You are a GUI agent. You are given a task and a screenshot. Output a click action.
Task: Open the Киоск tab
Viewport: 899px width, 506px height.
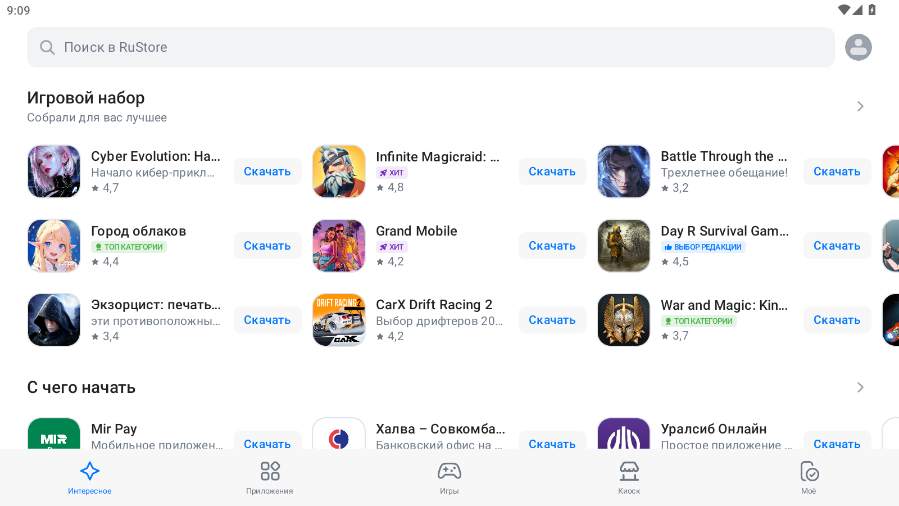click(629, 478)
